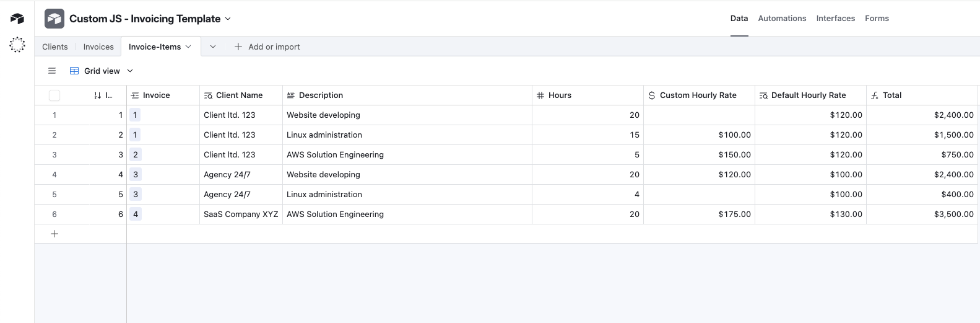The image size is (980, 323).
Task: Open the Automations tab
Action: 782,19
